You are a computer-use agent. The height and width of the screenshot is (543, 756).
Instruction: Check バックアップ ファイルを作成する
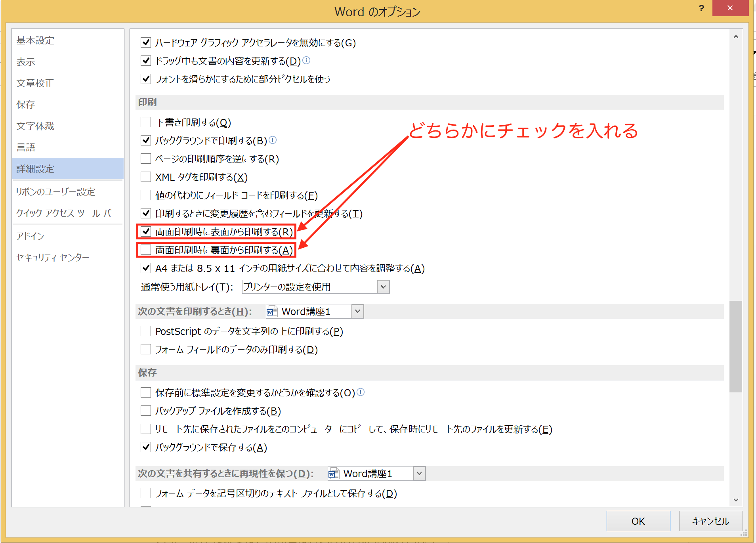coord(146,410)
